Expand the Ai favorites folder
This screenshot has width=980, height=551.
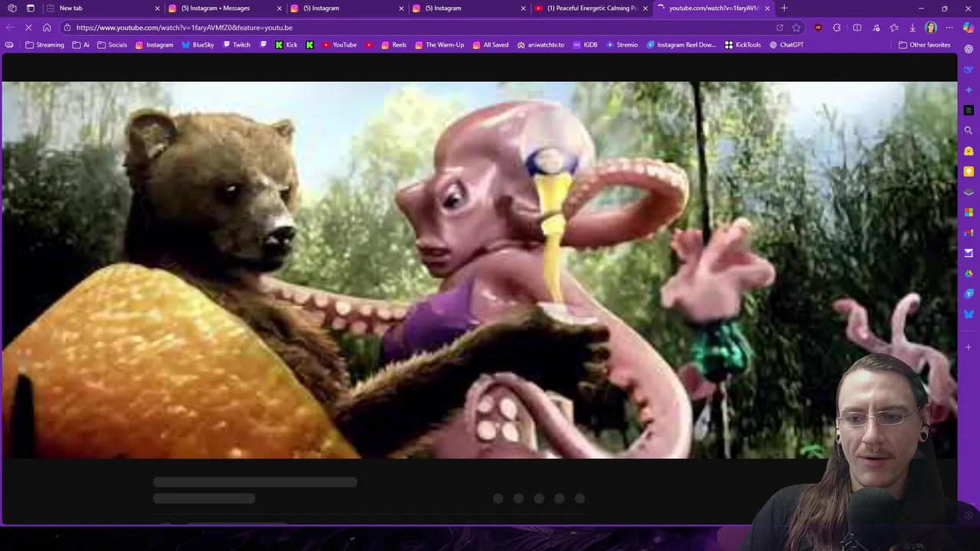(x=80, y=44)
